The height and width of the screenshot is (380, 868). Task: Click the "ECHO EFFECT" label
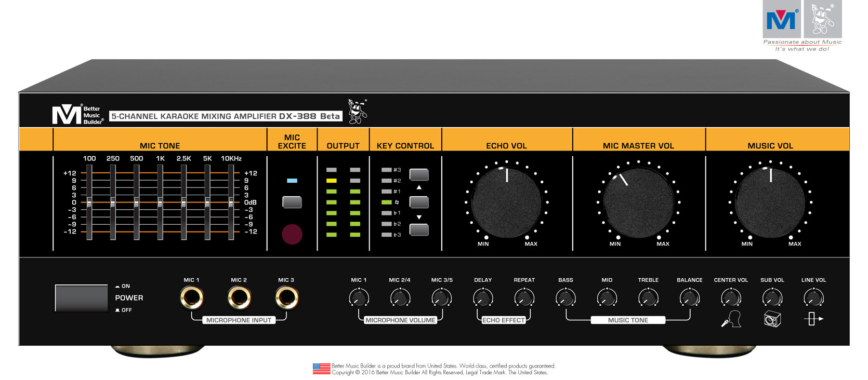503,320
